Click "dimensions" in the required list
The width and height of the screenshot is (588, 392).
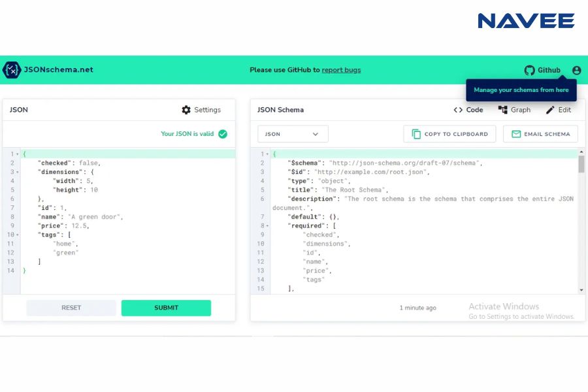click(326, 244)
